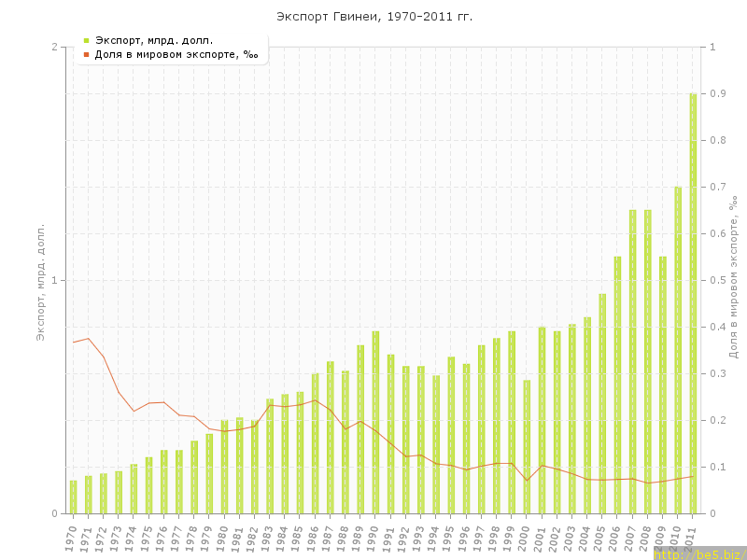The width and height of the screenshot is (747, 560).
Task: Click the x-axis label 2005
Action: (x=600, y=538)
